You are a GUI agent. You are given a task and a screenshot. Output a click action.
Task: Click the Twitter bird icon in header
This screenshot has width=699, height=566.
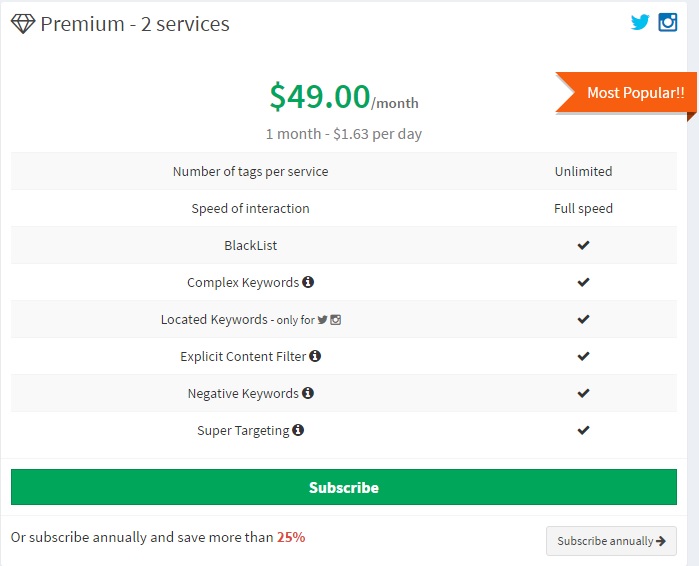click(x=640, y=22)
